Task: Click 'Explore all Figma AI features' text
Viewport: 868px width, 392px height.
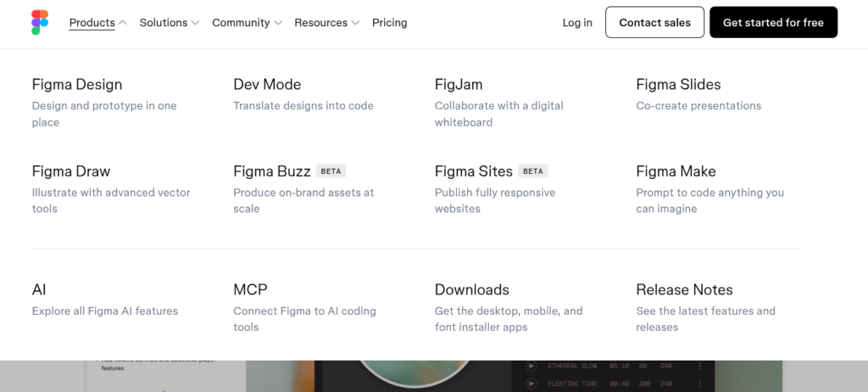Action: (x=105, y=311)
